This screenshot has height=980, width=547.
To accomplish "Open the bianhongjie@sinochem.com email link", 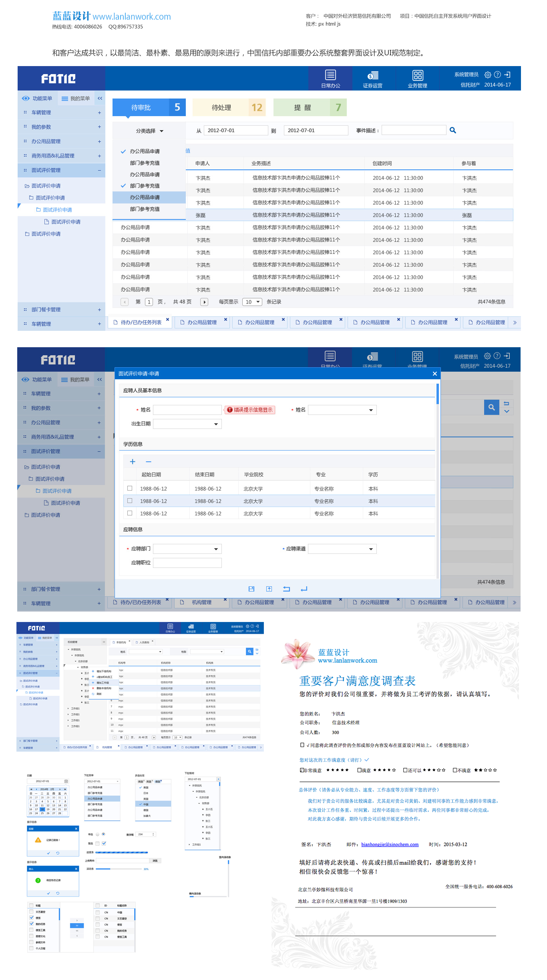I will pos(390,844).
